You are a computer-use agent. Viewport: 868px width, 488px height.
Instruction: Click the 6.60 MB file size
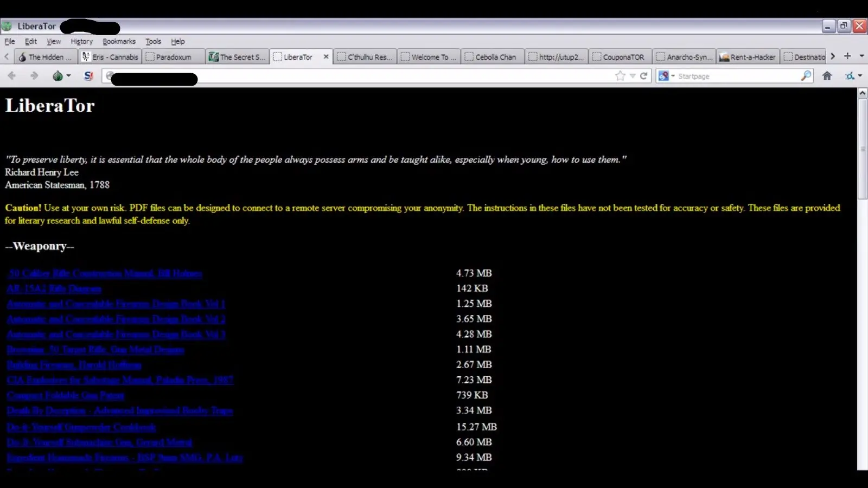coord(474,442)
